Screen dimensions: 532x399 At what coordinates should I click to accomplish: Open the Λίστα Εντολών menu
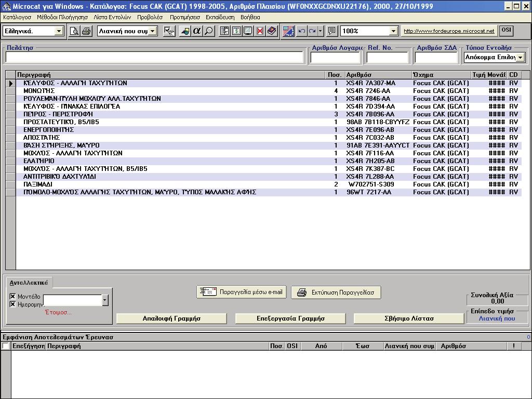coord(112,17)
